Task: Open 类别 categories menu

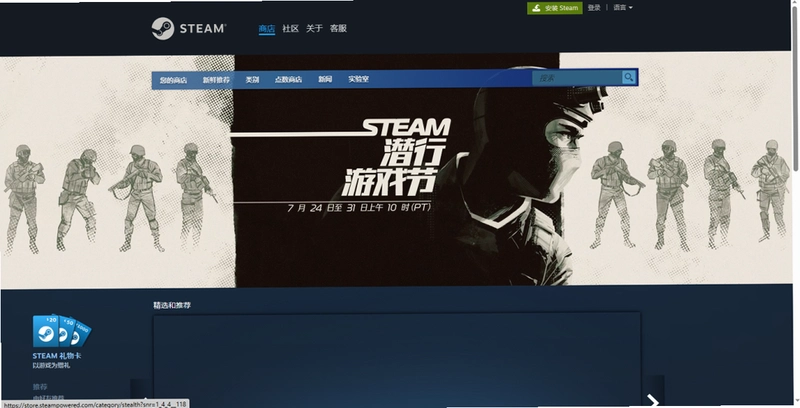Action: pyautogui.click(x=252, y=80)
